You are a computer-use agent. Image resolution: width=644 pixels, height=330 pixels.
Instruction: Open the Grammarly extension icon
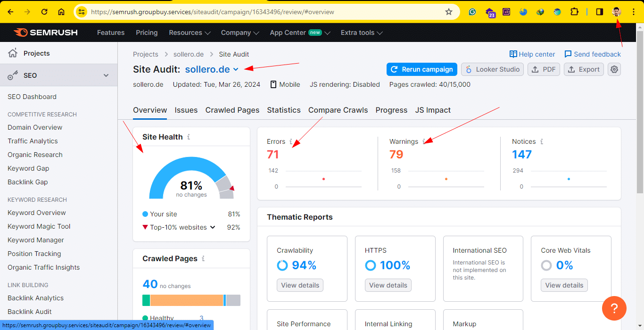coord(472,12)
